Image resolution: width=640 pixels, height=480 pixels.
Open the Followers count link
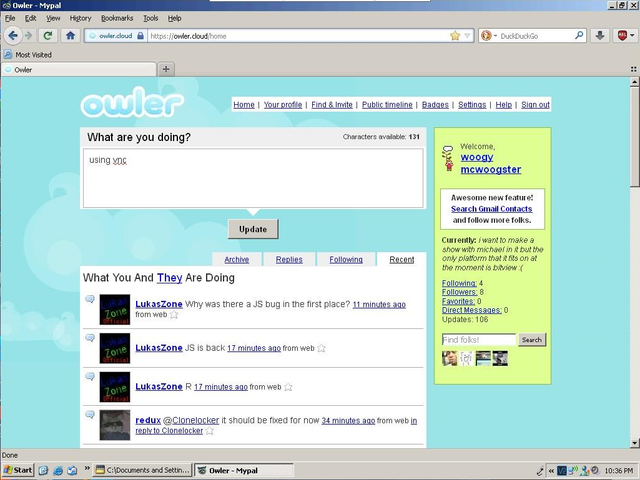[x=460, y=292]
